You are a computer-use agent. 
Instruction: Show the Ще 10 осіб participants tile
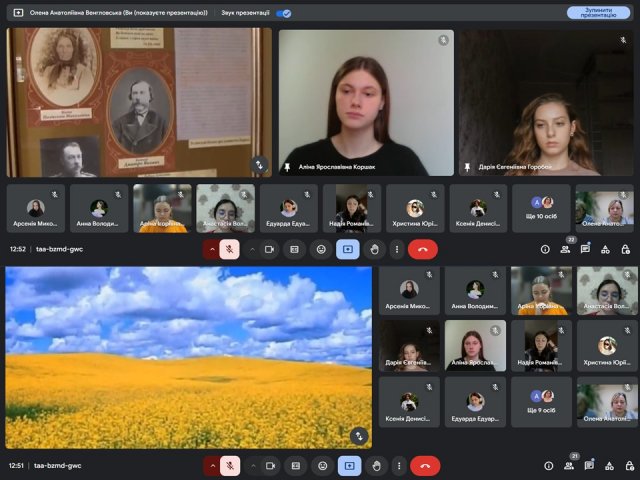coord(542,208)
